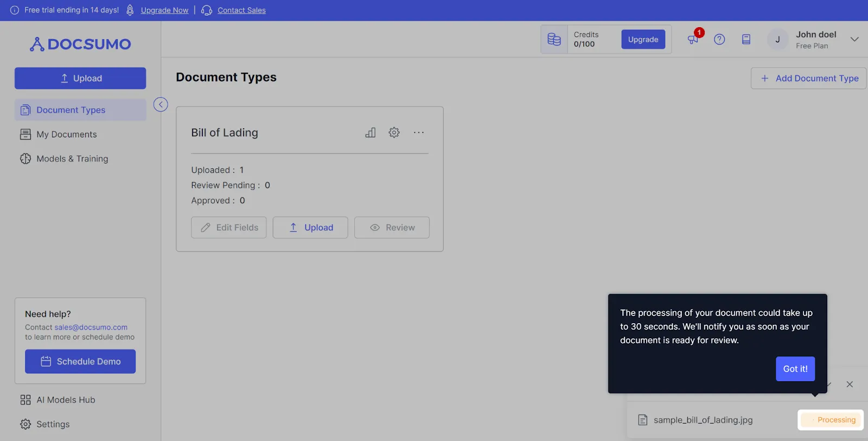This screenshot has width=868, height=441.
Task: Close the upload status panel
Action: [x=850, y=385]
